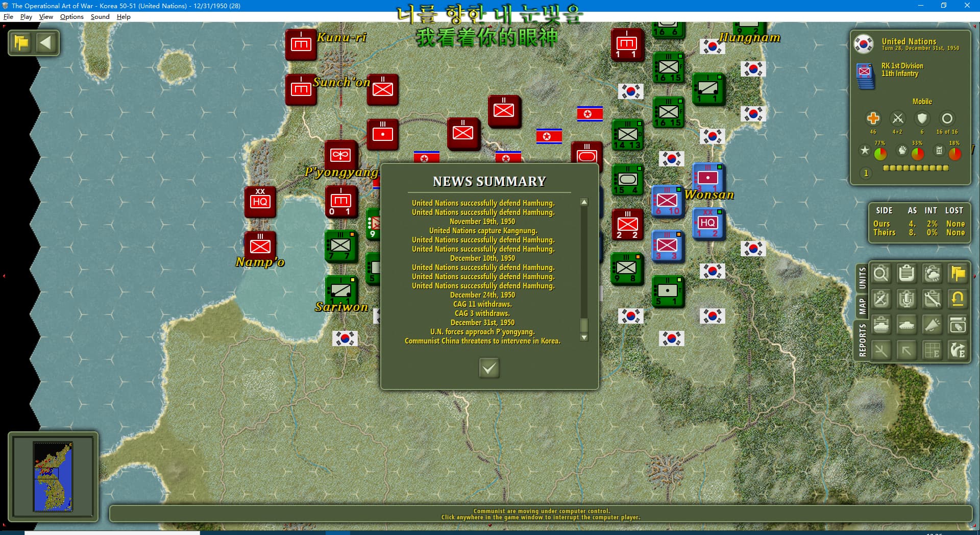Switch to the MAP tab
980x535 pixels.
coord(862,306)
